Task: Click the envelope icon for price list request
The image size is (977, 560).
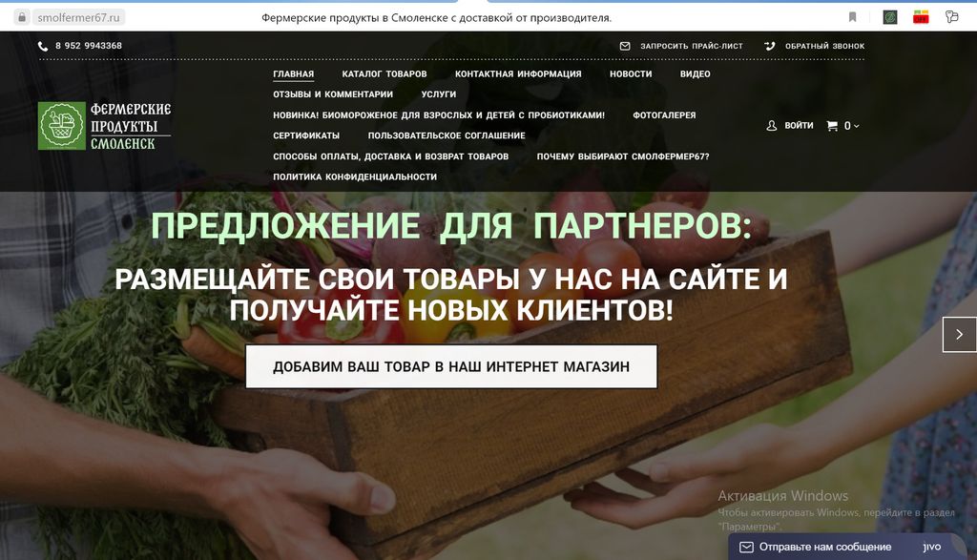Action: point(625,46)
